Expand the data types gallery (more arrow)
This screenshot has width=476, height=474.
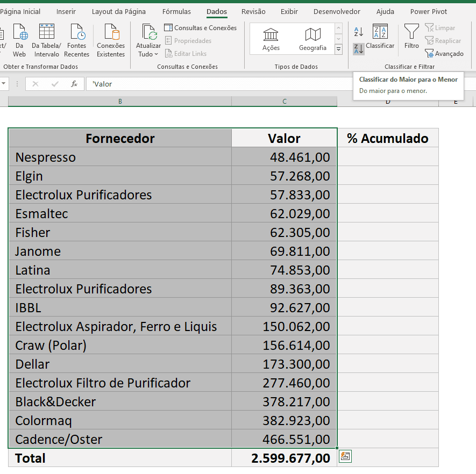(339, 49)
